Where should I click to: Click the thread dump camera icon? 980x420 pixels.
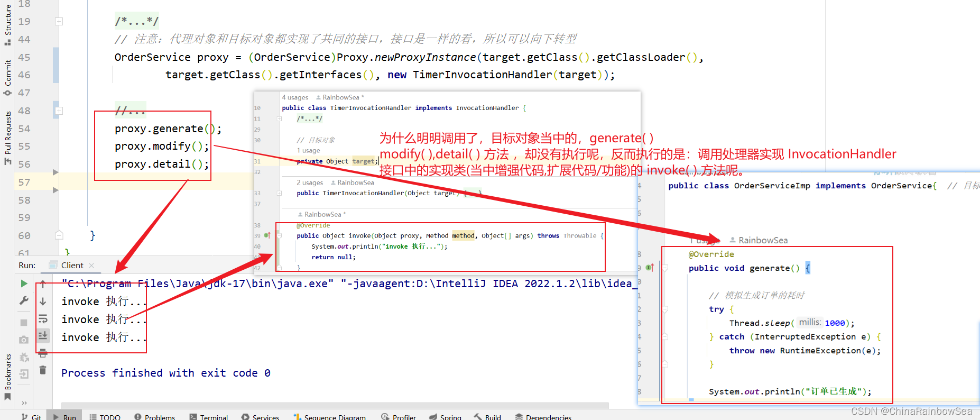pyautogui.click(x=24, y=340)
